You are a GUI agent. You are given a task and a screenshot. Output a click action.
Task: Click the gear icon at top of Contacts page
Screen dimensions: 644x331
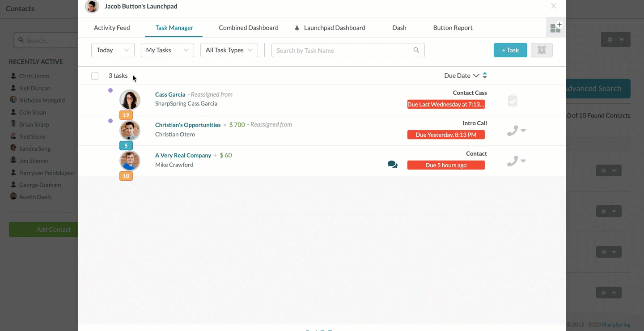(x=610, y=40)
